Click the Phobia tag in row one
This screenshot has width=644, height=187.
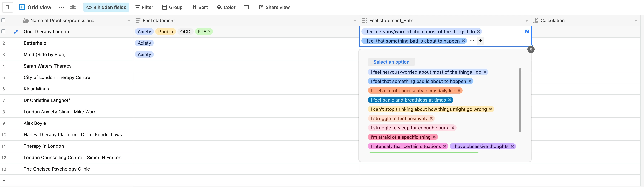coord(165,31)
